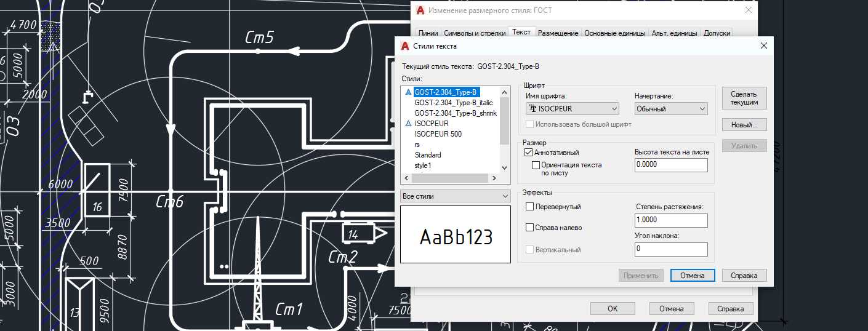Image resolution: width=868 pixels, height=331 pixels.
Task: Click Ст2 label in drawing
Action: click(343, 257)
